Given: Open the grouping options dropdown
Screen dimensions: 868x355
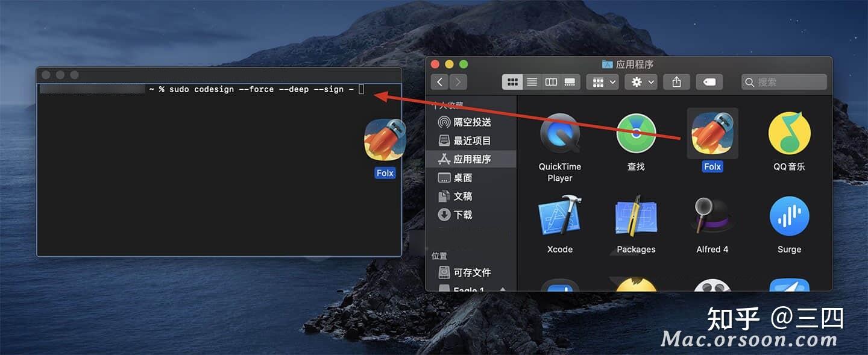Looking at the screenshot, I should click(x=602, y=81).
